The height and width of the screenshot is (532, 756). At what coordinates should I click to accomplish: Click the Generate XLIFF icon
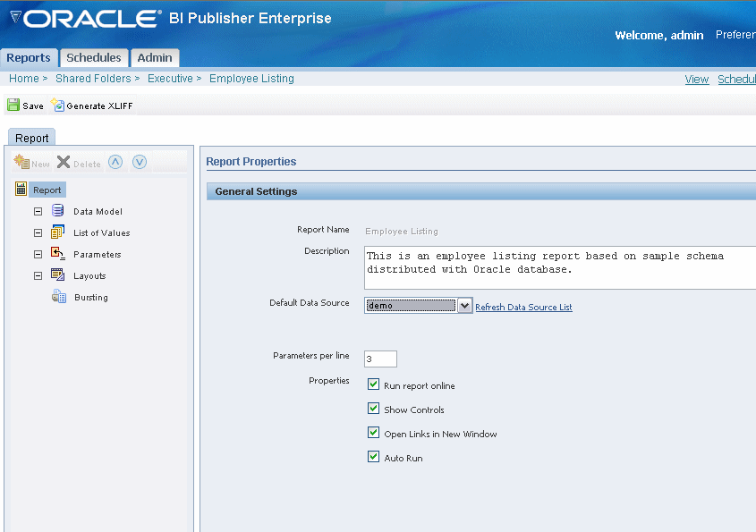click(x=57, y=105)
